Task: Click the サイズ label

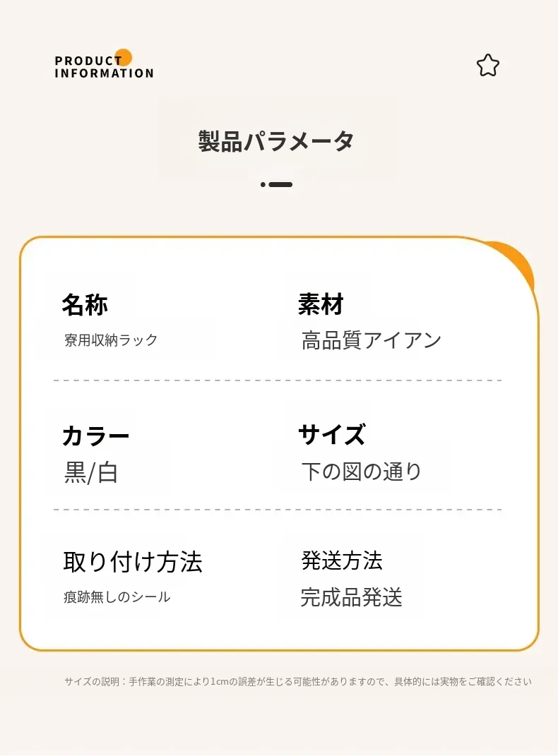Action: 331,435
